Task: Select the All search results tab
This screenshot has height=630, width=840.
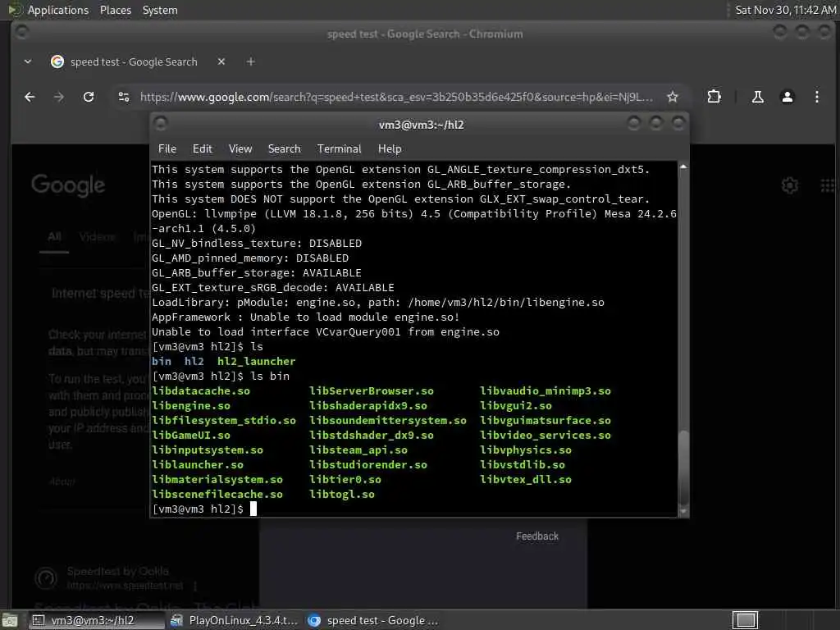Action: (54, 237)
